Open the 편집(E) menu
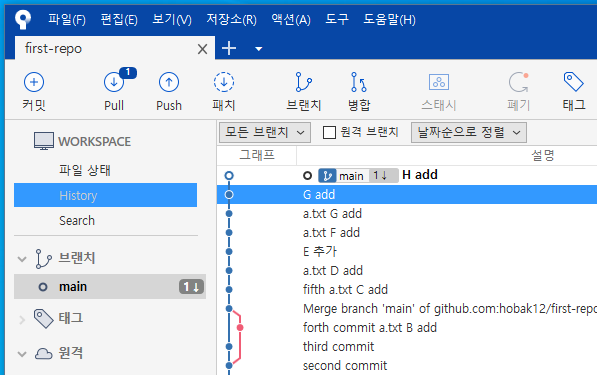The height and width of the screenshot is (375, 597). (119, 19)
